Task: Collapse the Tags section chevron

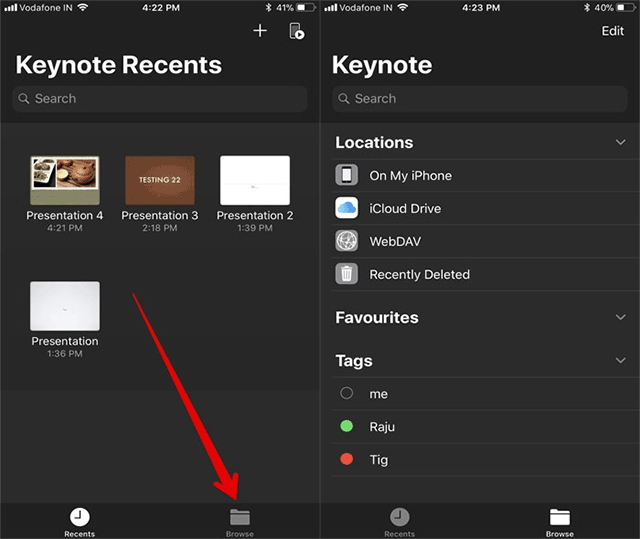Action: tap(620, 360)
